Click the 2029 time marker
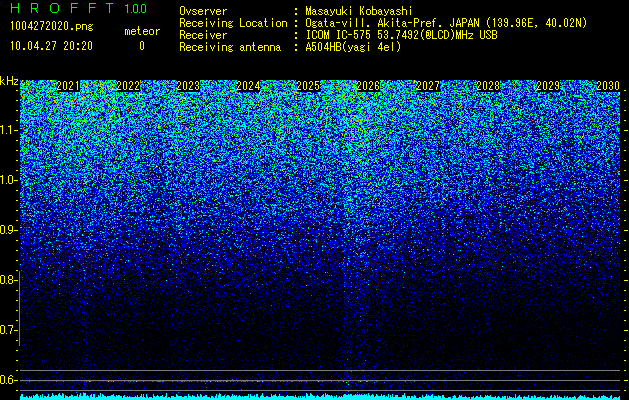 click(548, 86)
